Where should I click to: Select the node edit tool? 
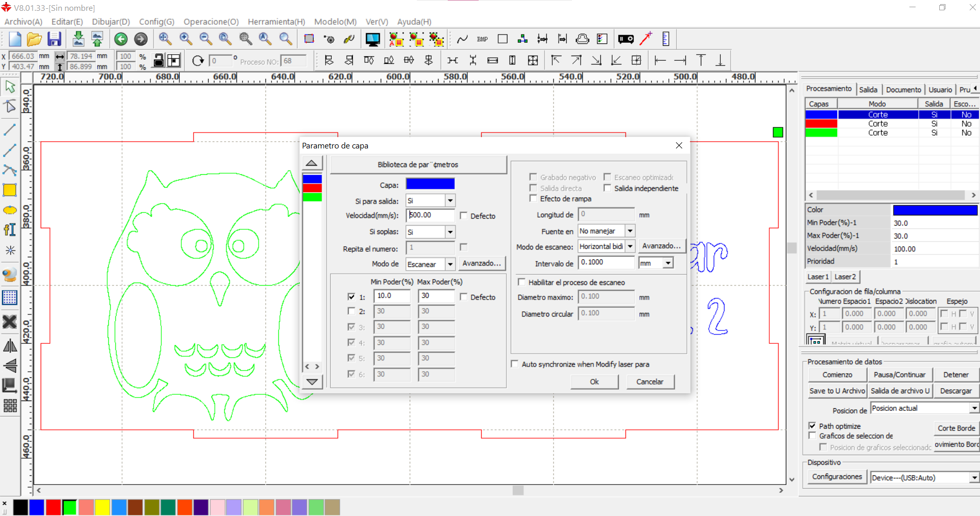coord(10,106)
